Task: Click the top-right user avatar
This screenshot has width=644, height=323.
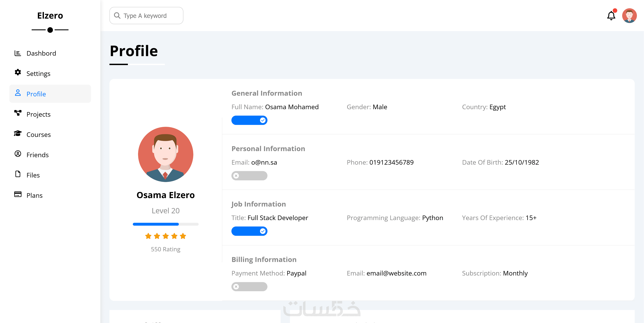Action: tap(629, 16)
